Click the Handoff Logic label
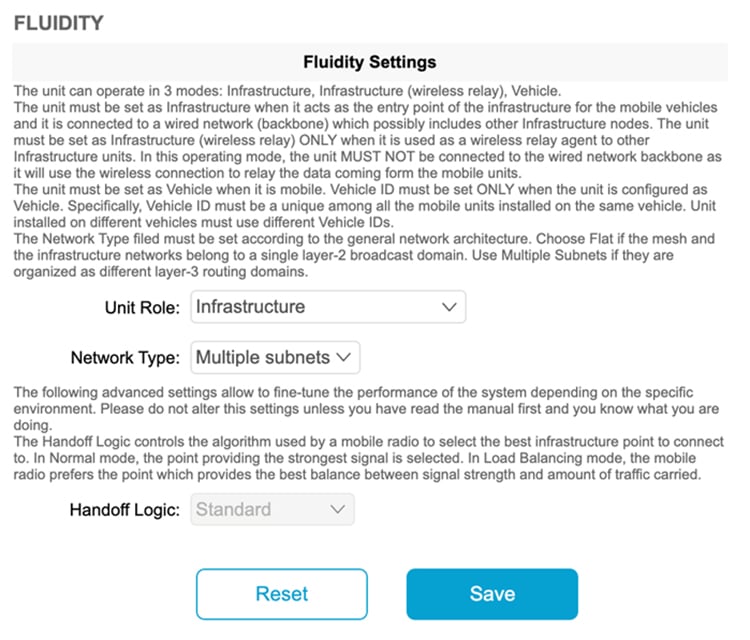 [125, 510]
